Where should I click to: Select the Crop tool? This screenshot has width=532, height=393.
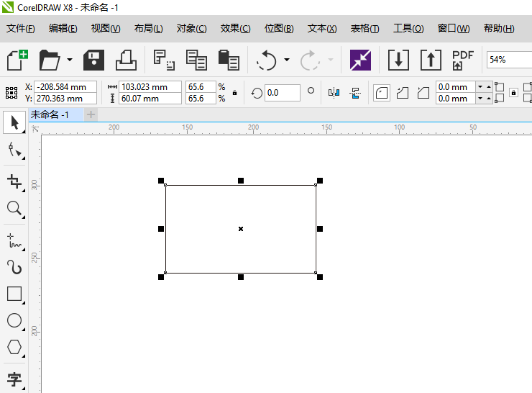(14, 180)
